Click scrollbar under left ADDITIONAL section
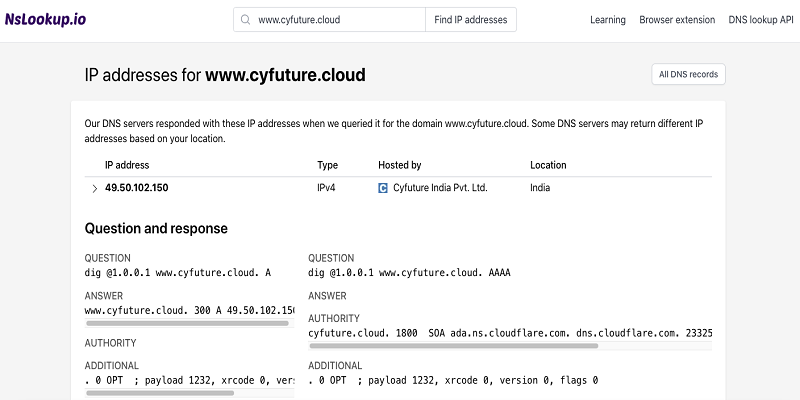Viewport: 800px width, 400px height. click(160, 393)
